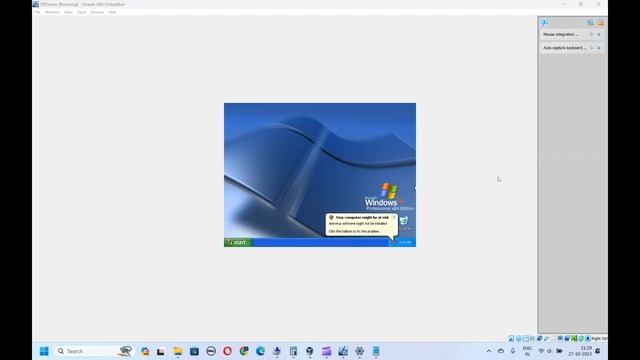The image size is (640, 360).
Task: Close the XP security warning balloon
Action: (394, 217)
